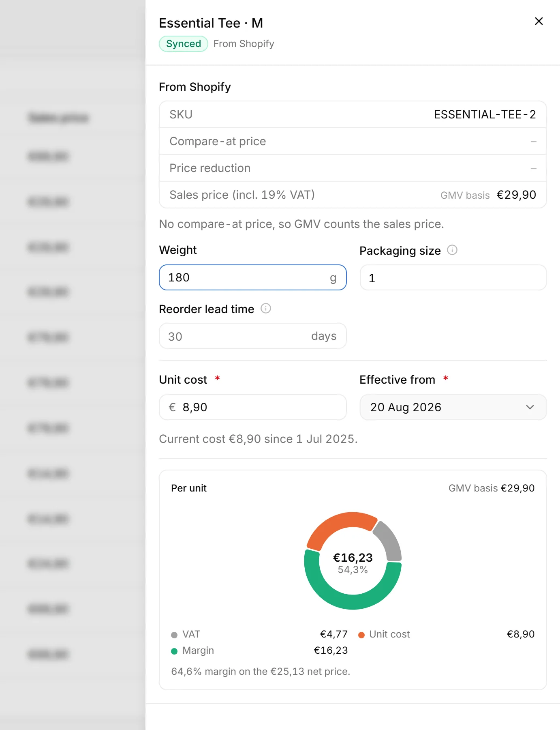Click the 'No compare-at price' helper text

click(301, 224)
